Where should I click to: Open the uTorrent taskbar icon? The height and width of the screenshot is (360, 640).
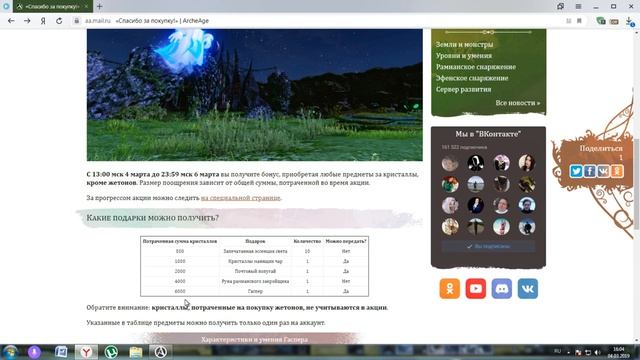(x=111, y=352)
